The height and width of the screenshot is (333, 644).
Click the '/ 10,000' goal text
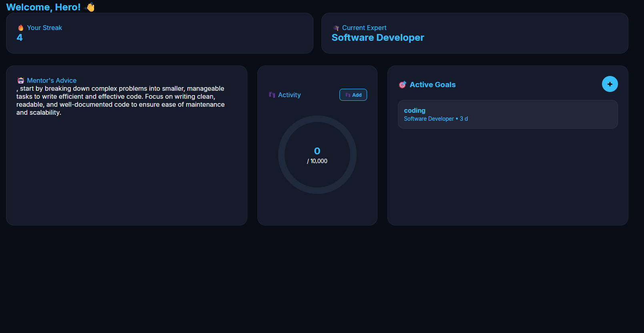point(317,161)
